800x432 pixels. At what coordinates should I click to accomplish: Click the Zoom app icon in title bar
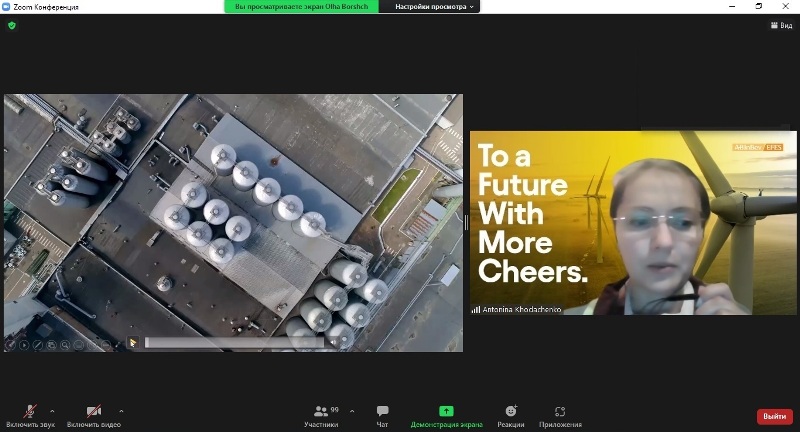(x=6, y=7)
